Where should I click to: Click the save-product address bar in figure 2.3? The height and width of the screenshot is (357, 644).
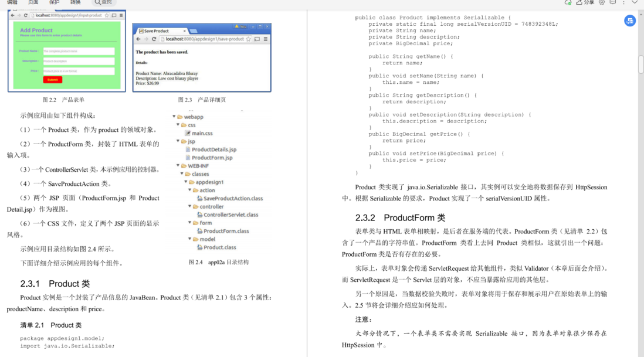pos(205,39)
